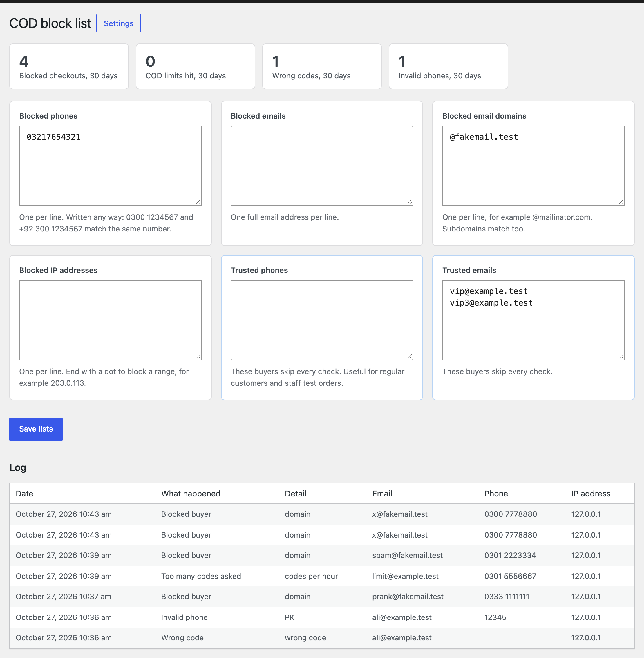Click resize grip of Blocked IP addresses textarea
The height and width of the screenshot is (658, 644).
(198, 356)
